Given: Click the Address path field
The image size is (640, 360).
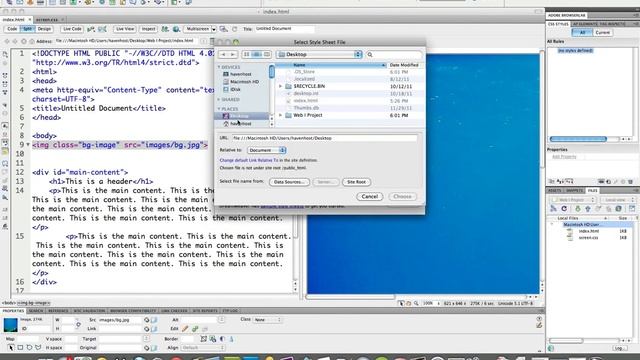Looking at the screenshot, I should 127,41.
